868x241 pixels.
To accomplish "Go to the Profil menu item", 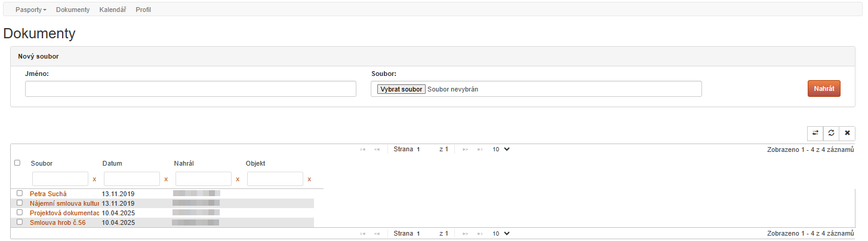I will coord(143,10).
